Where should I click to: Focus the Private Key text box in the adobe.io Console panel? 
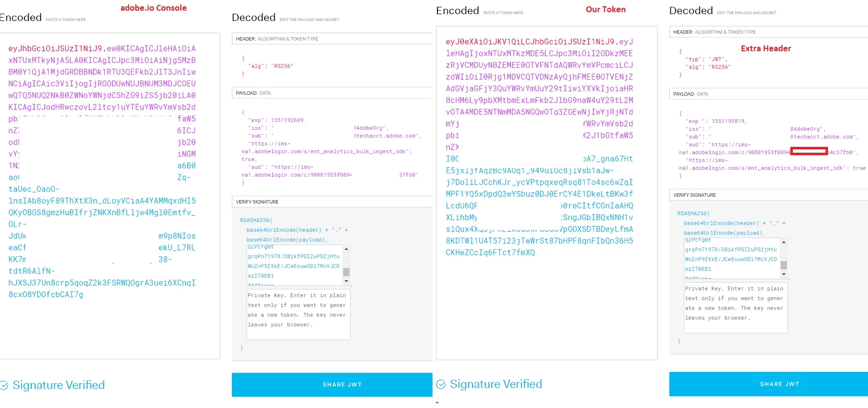[x=298, y=314]
